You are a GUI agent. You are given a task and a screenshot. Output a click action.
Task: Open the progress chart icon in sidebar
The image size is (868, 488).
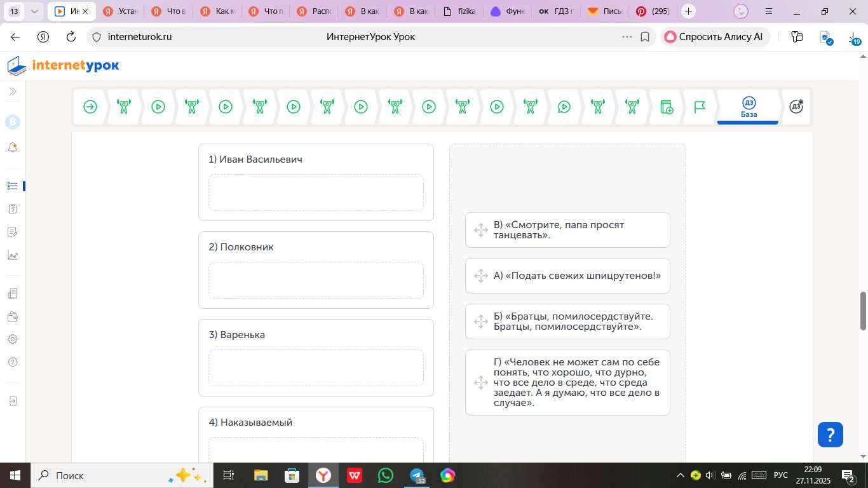coord(13,255)
